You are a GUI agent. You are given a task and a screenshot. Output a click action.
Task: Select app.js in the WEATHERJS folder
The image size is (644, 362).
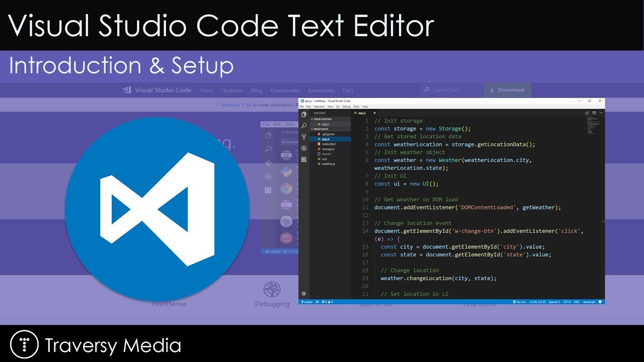click(330, 139)
